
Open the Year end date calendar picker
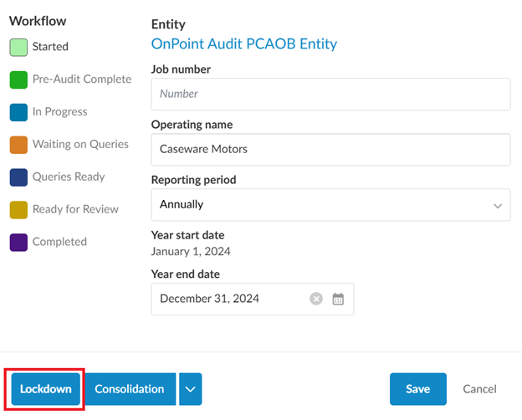click(338, 299)
